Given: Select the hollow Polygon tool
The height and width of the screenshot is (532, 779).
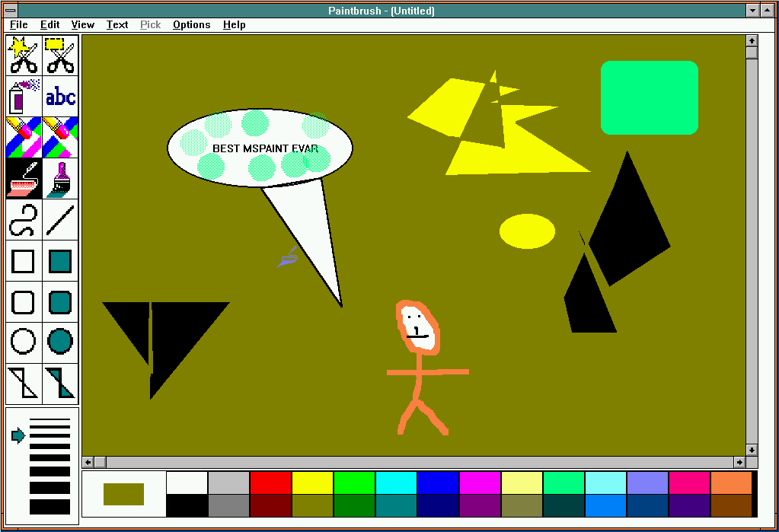Looking at the screenshot, I should tap(24, 384).
